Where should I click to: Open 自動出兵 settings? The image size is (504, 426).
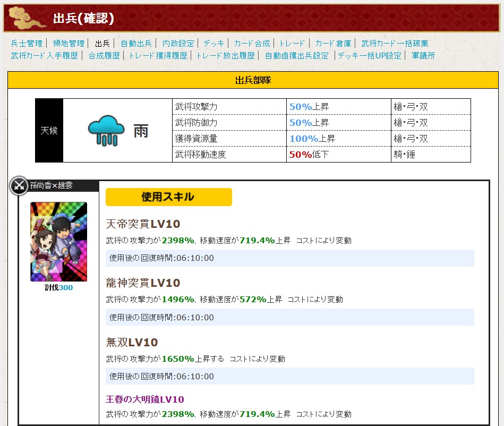pyautogui.click(x=136, y=44)
